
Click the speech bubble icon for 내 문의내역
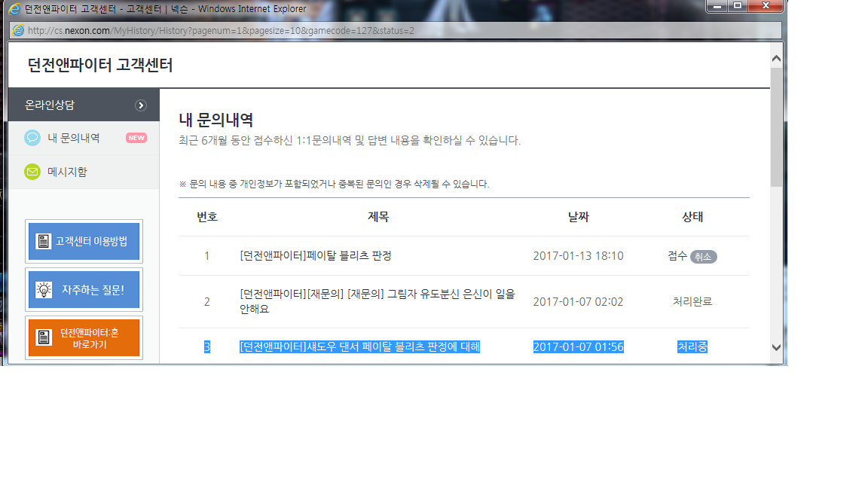click(32, 138)
